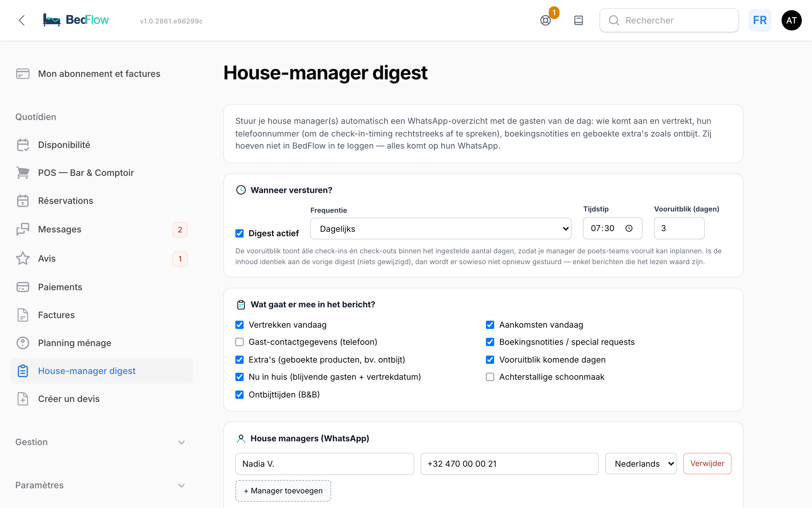This screenshot has height=508, width=812.
Task: Click the Messages count badge 2
Action: click(x=180, y=230)
